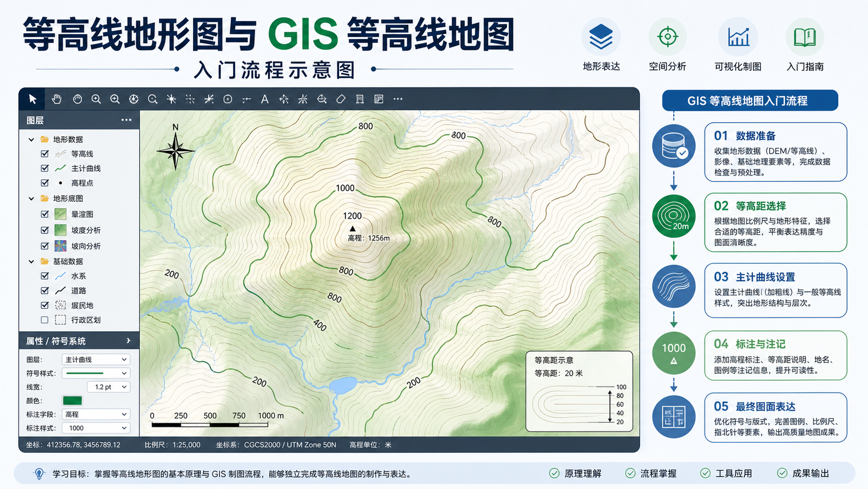Open the 图层 panel three-dot menu
Screen dimensions: 868x489
coord(126,120)
